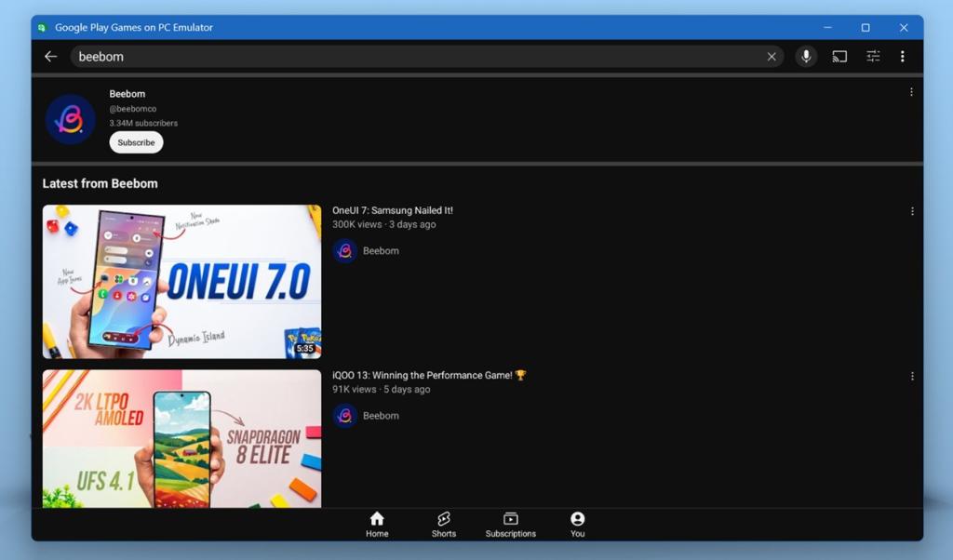
Task: Click the search input field
Action: (x=372, y=56)
